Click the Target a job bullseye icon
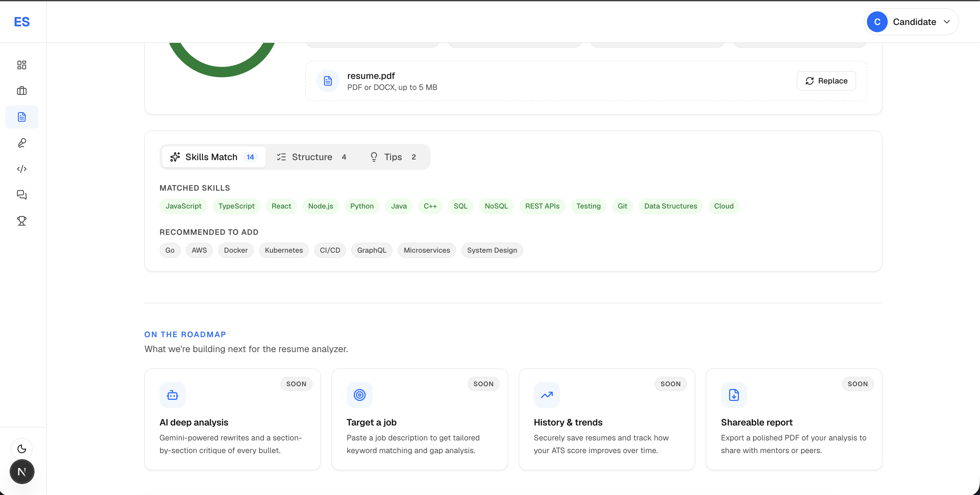The image size is (980, 495). [359, 395]
